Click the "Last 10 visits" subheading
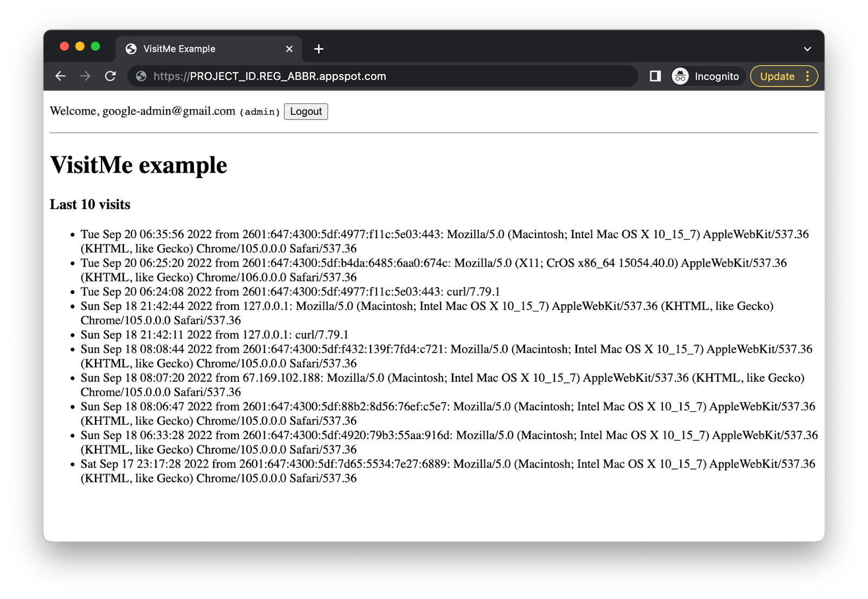 point(90,205)
